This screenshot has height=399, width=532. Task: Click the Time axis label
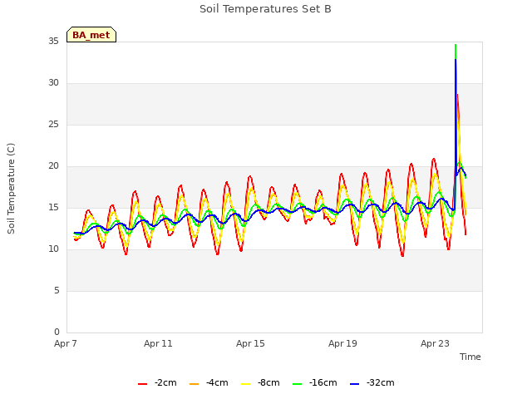(470, 357)
